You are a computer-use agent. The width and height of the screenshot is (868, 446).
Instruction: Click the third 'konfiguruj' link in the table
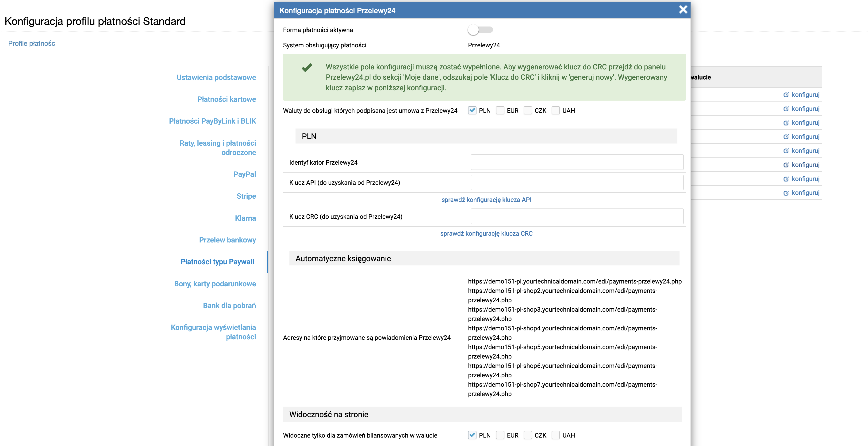(801, 123)
